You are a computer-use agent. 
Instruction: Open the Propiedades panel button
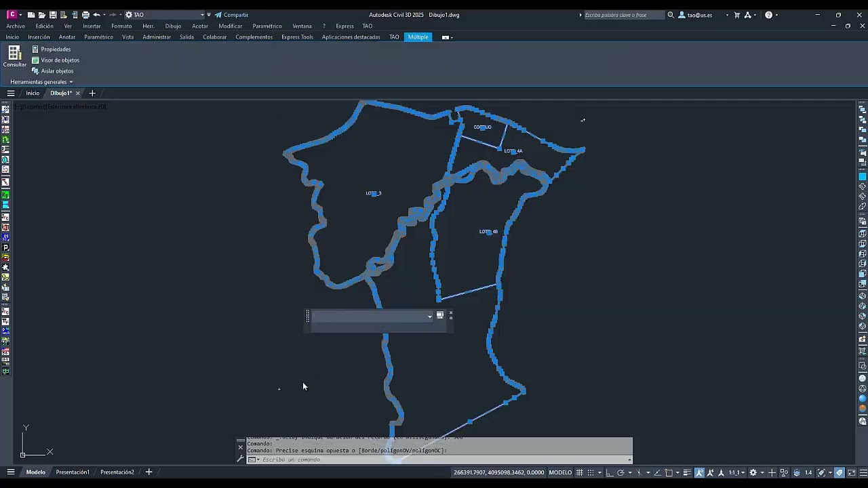[51, 49]
